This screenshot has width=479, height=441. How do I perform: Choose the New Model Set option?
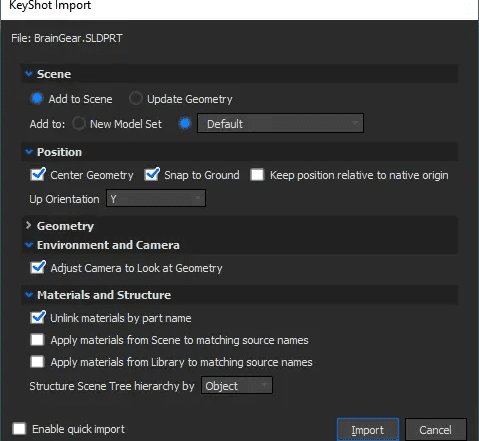pos(79,124)
